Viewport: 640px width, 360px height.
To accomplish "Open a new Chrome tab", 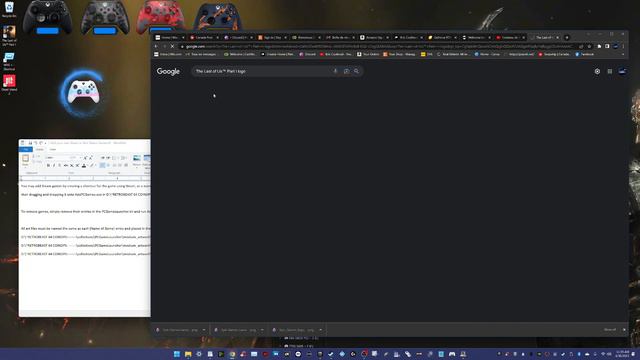I will point(567,38).
